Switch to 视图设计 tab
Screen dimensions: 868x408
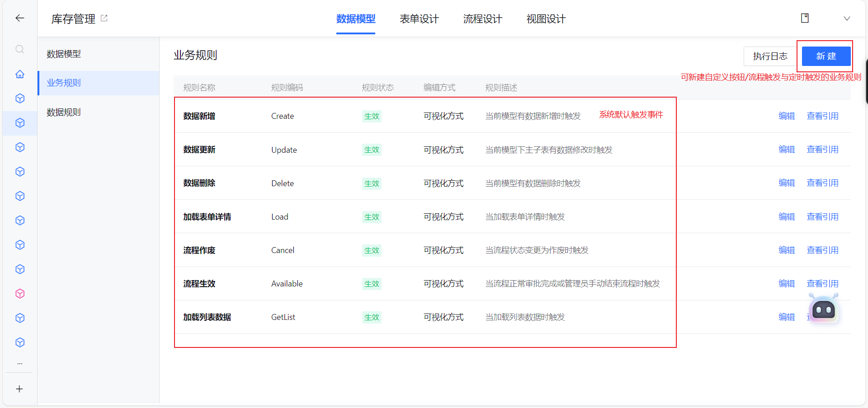[546, 19]
